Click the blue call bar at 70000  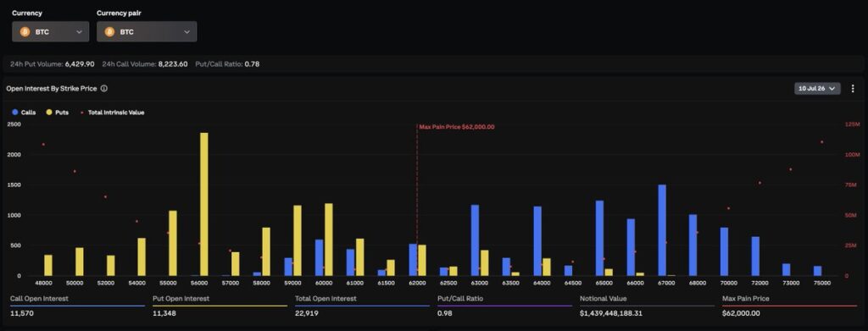click(x=724, y=251)
